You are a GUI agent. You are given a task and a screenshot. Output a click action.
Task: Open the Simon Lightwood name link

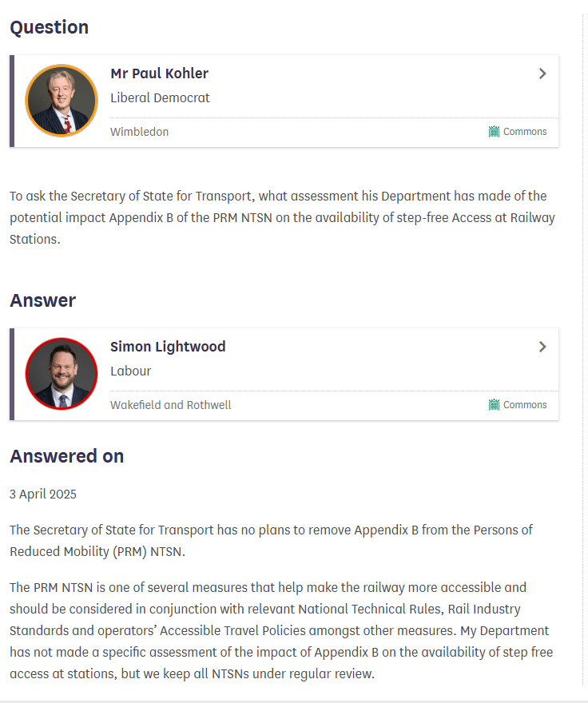168,347
